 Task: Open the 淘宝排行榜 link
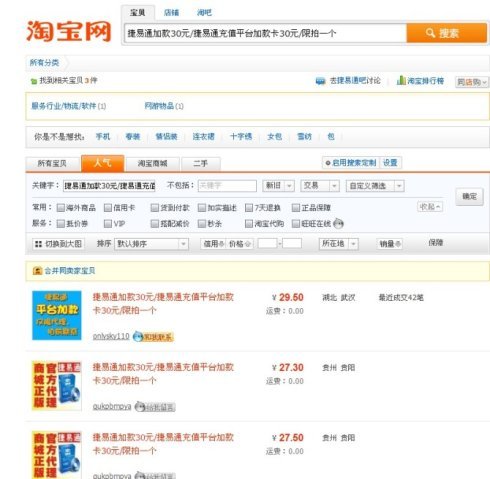(425, 81)
